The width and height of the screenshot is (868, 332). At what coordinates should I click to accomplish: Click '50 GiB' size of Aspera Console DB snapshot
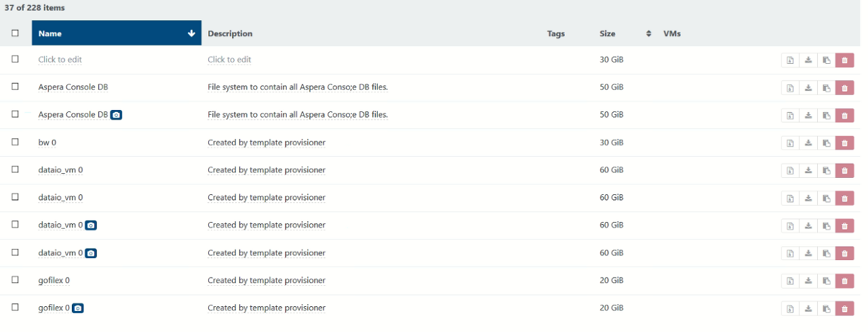point(612,115)
